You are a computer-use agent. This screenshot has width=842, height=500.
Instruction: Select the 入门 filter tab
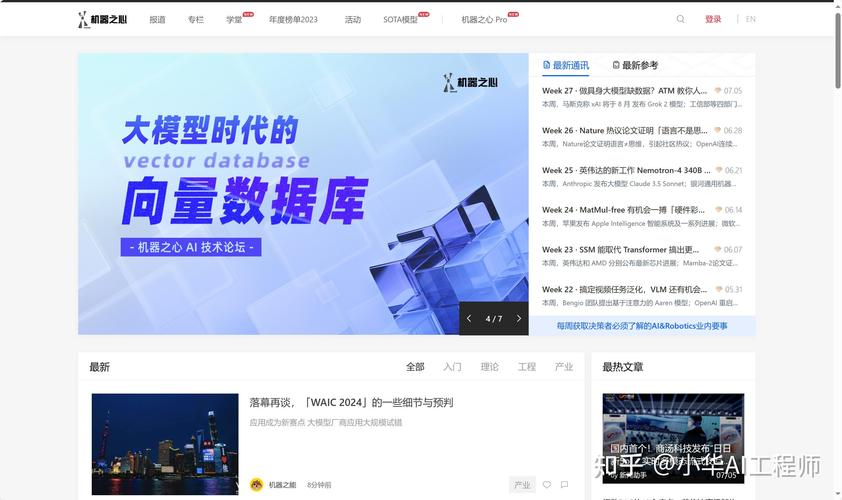(x=452, y=367)
